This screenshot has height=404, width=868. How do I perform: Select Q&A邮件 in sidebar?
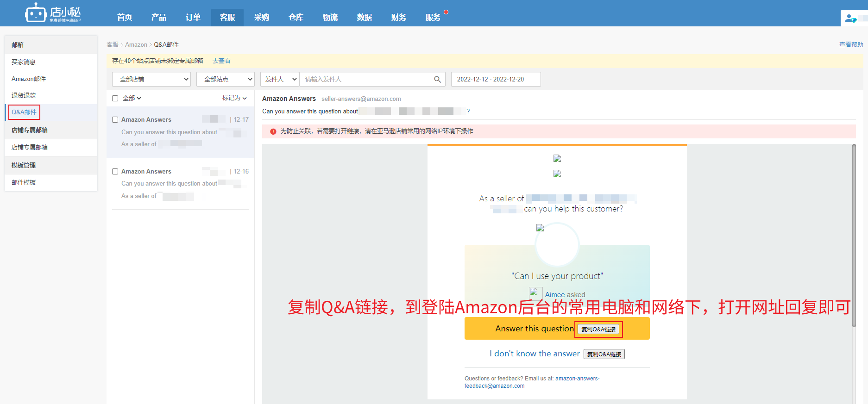[x=51, y=112]
